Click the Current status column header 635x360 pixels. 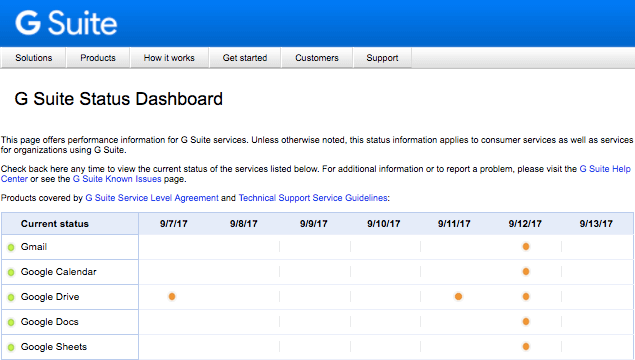[55, 224]
